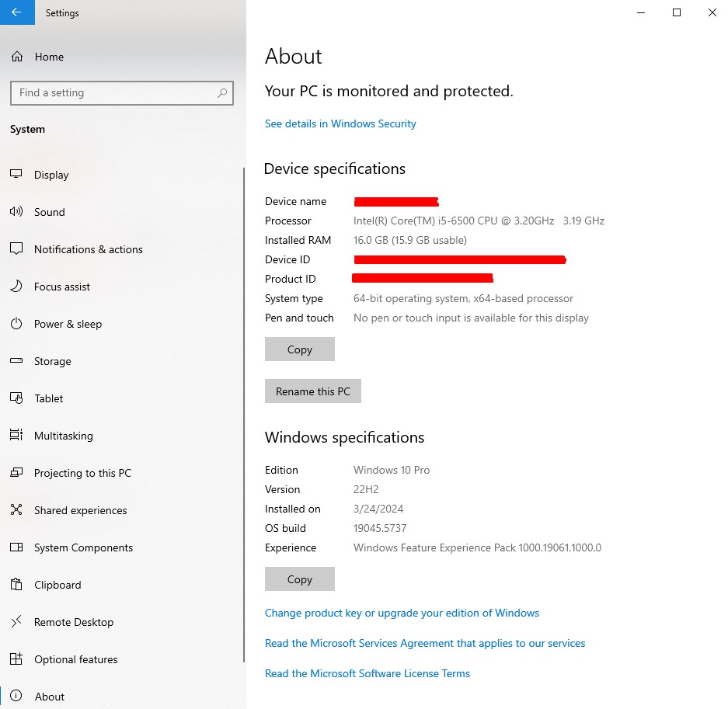728x709 pixels.
Task: Click the Optional features icon
Action: [16, 659]
